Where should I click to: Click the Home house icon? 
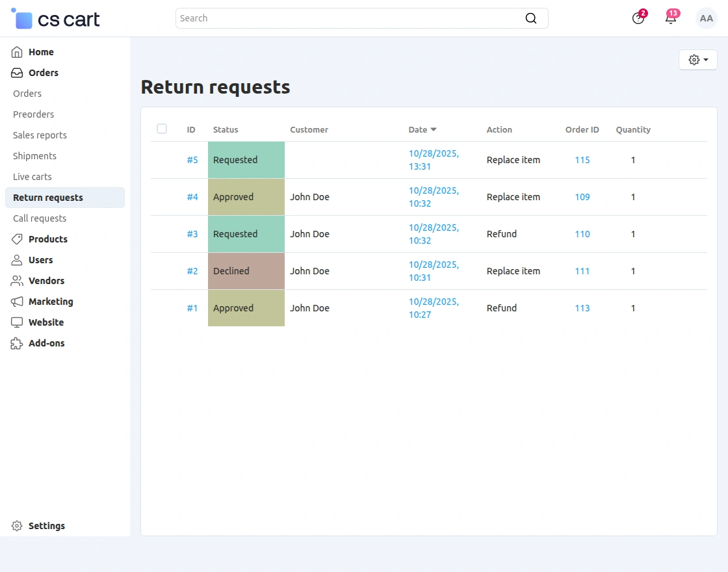[17, 52]
